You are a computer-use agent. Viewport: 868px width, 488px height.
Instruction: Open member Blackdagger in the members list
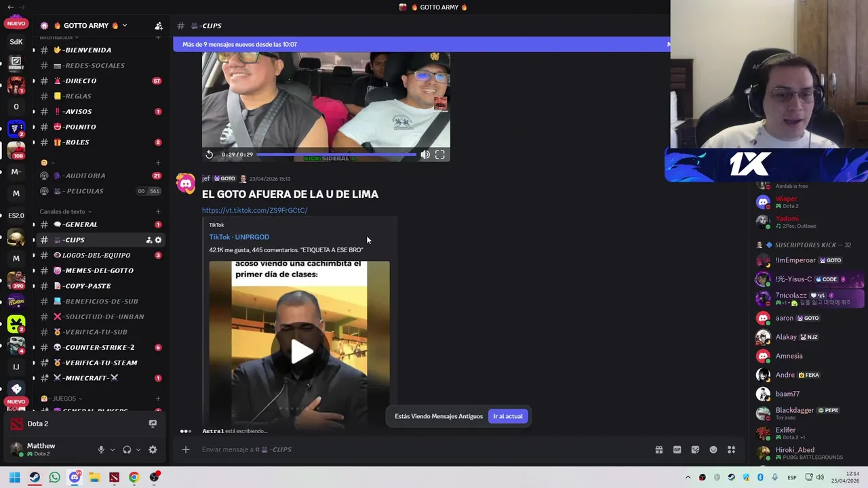(x=807, y=413)
